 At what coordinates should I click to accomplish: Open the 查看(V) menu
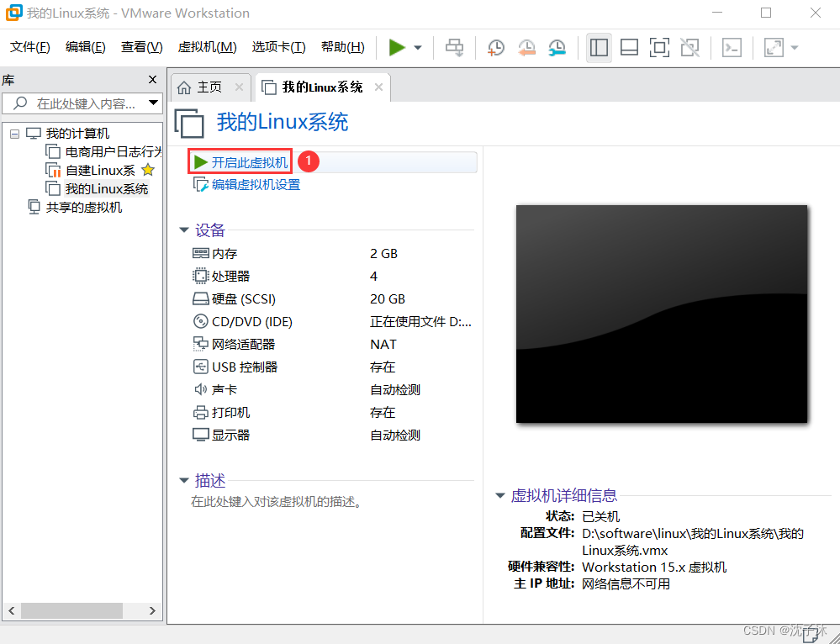pos(141,47)
